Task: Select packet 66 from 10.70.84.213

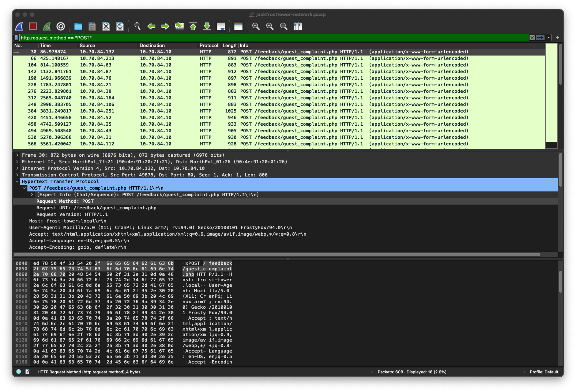Action: (279, 58)
